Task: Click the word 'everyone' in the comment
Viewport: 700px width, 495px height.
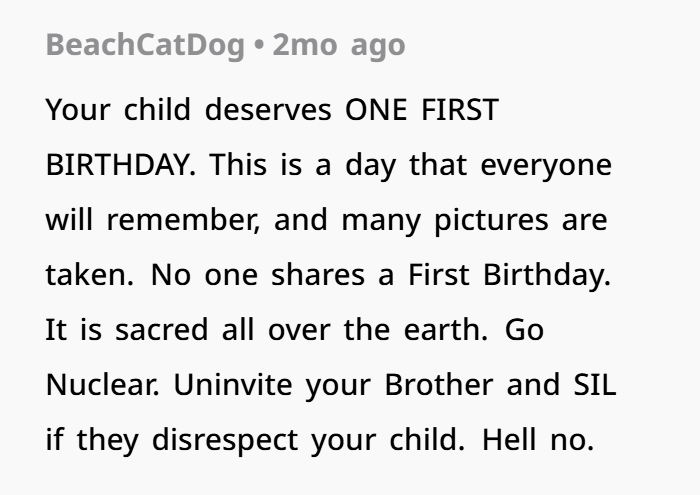Action: pyautogui.click(x=546, y=166)
